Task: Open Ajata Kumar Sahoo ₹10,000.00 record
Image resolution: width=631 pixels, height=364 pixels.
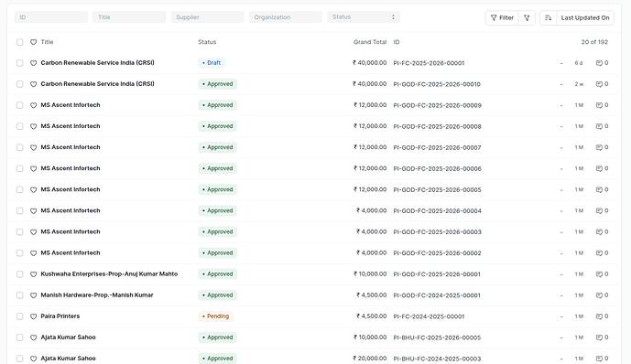Action: pyautogui.click(x=68, y=337)
